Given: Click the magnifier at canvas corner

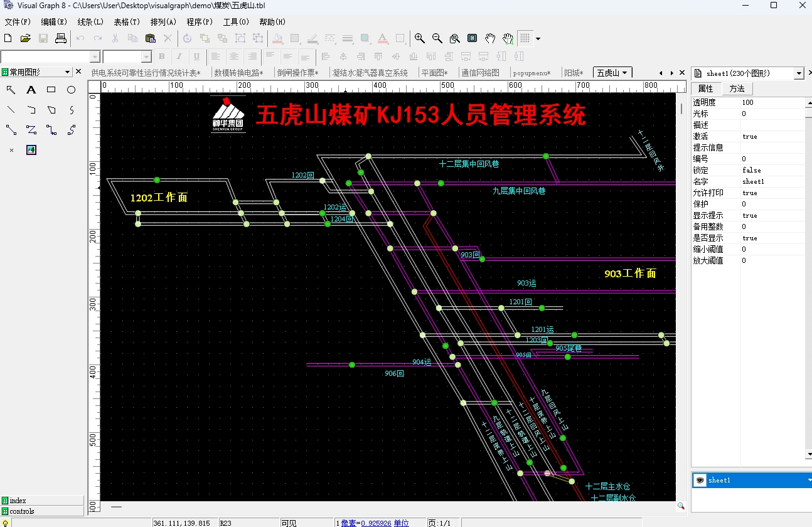Looking at the screenshot, I should coord(681,506).
